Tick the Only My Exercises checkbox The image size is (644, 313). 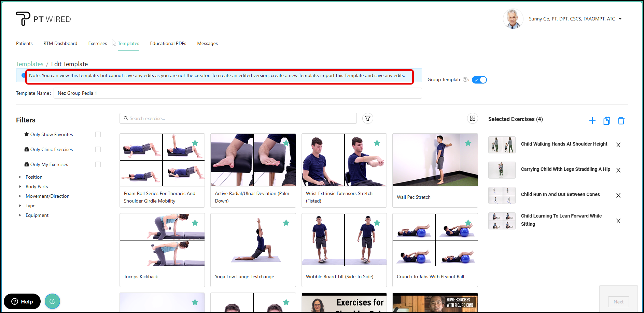pyautogui.click(x=98, y=164)
